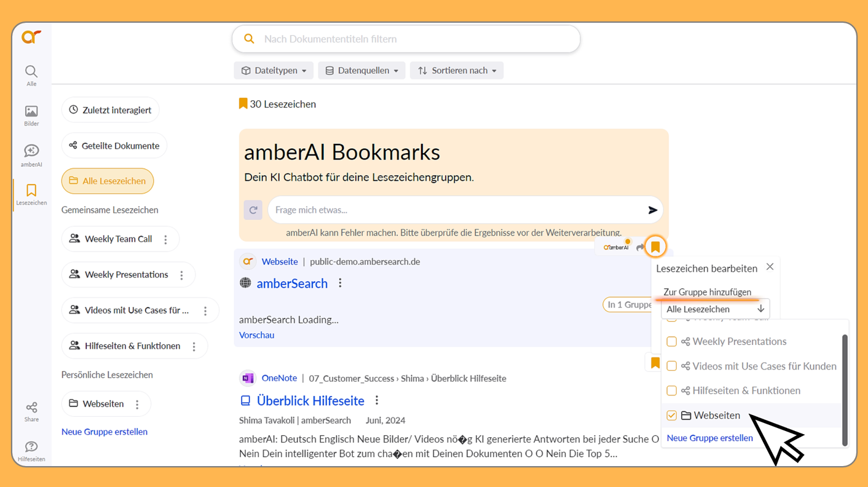Open the three-dot menu next to the amberSearch title
The width and height of the screenshot is (868, 487).
(x=340, y=283)
